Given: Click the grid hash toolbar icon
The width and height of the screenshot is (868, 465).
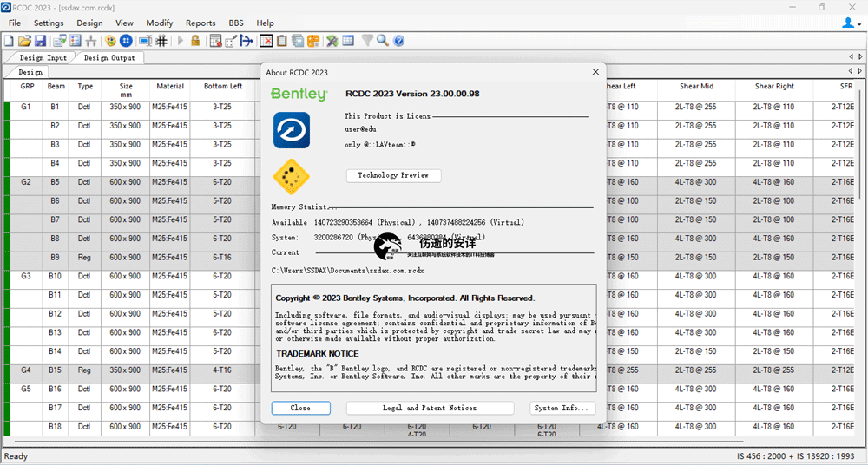Looking at the screenshot, I should point(161,41).
